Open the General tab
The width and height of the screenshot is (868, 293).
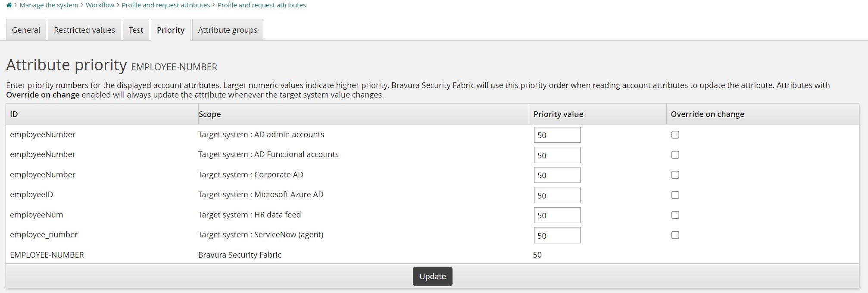(26, 30)
